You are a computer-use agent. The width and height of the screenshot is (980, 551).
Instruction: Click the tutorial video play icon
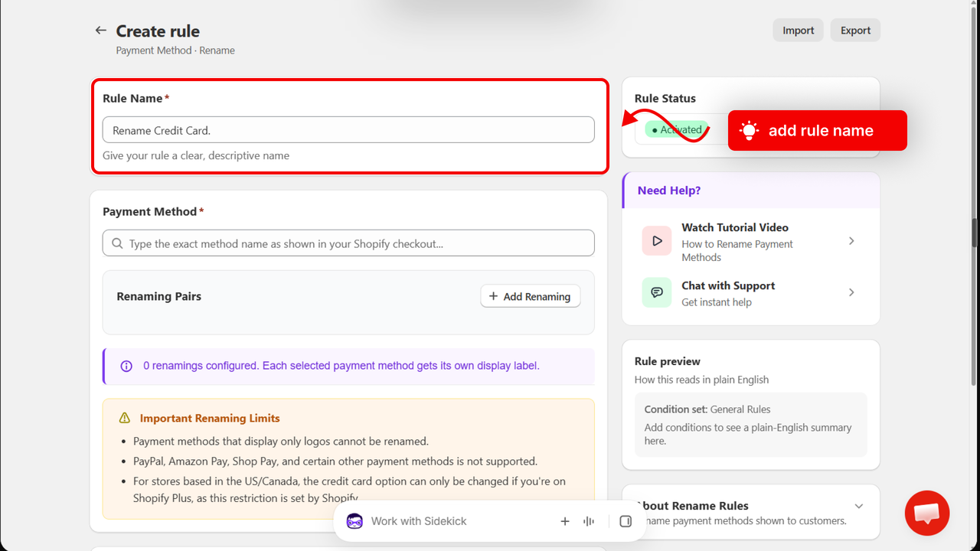657,241
